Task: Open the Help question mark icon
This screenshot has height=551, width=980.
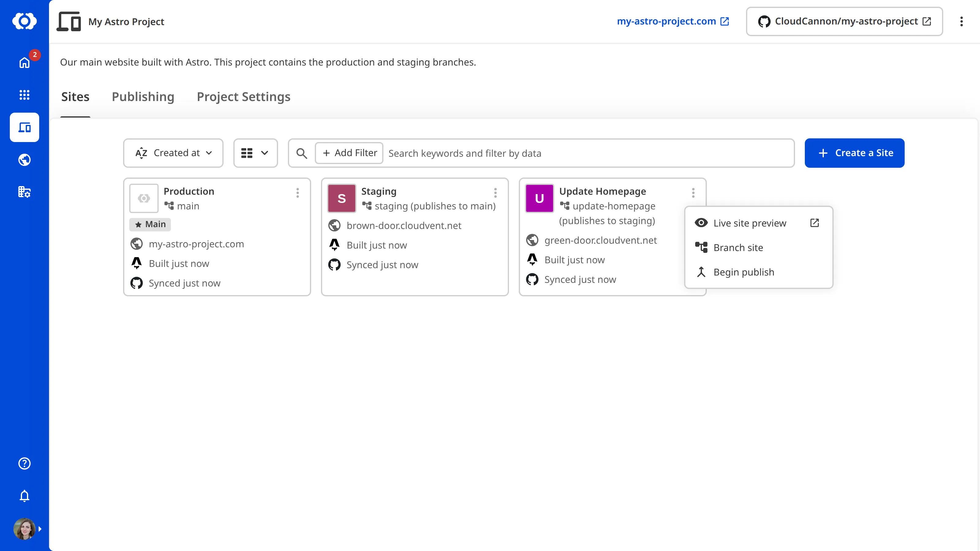Action: click(24, 463)
